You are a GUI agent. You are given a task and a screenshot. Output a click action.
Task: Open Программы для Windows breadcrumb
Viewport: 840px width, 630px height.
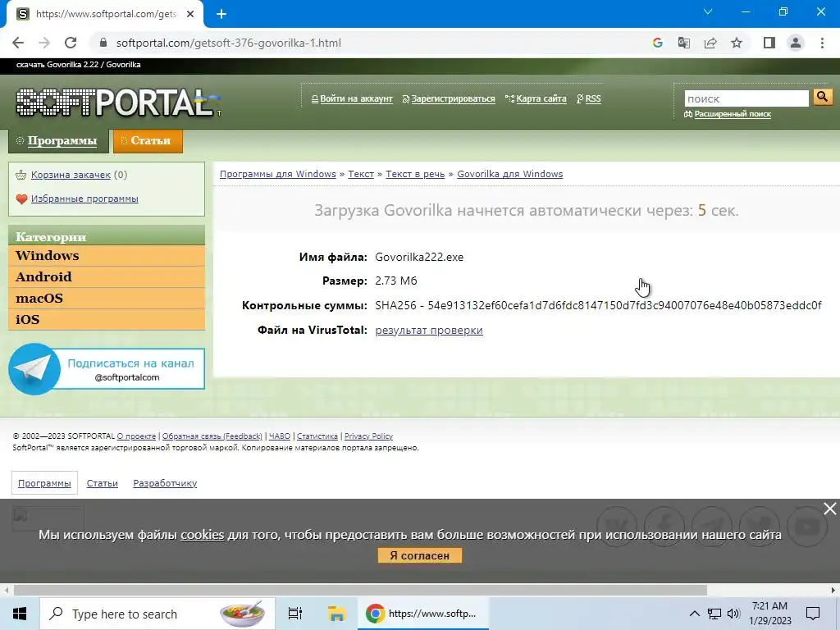coord(277,174)
